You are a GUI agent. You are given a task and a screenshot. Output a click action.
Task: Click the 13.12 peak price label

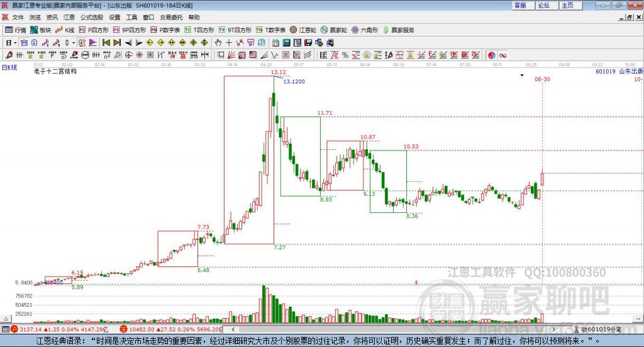click(278, 72)
